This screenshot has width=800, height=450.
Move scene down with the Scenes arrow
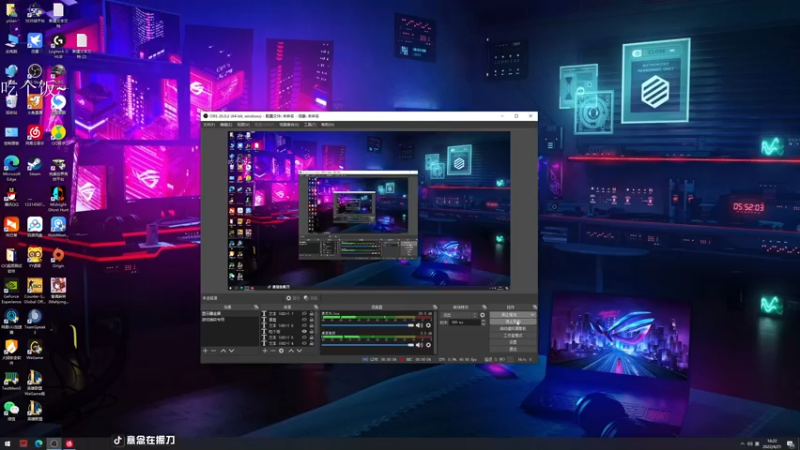[232, 351]
